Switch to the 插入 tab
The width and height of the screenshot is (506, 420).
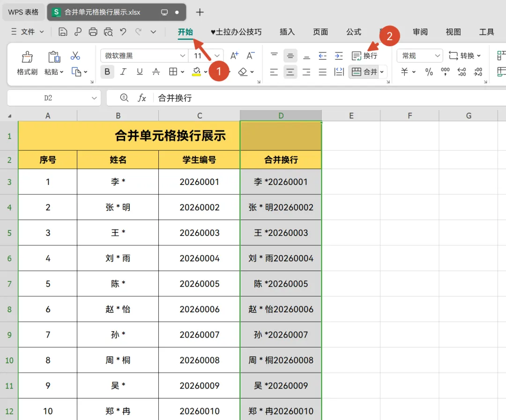(x=287, y=32)
